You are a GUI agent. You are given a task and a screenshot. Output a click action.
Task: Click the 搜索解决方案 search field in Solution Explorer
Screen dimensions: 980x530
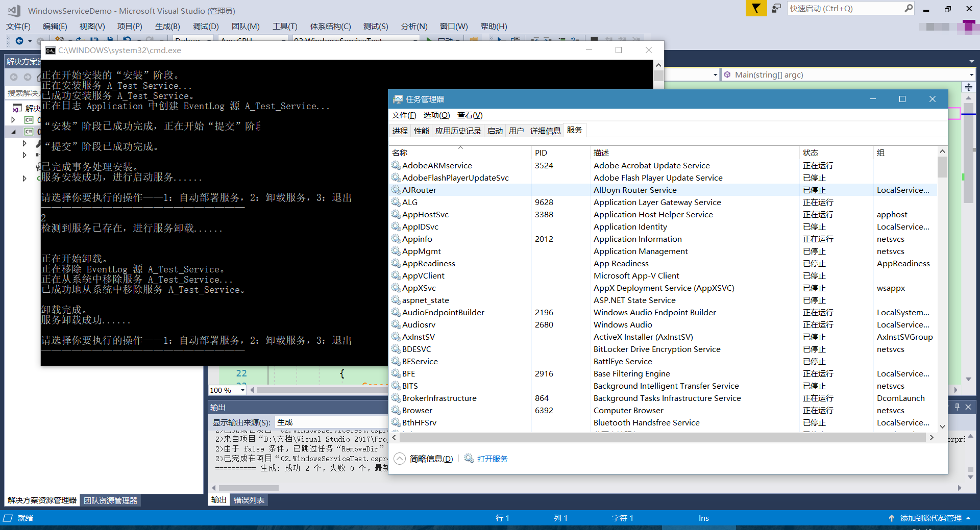[x=22, y=93]
